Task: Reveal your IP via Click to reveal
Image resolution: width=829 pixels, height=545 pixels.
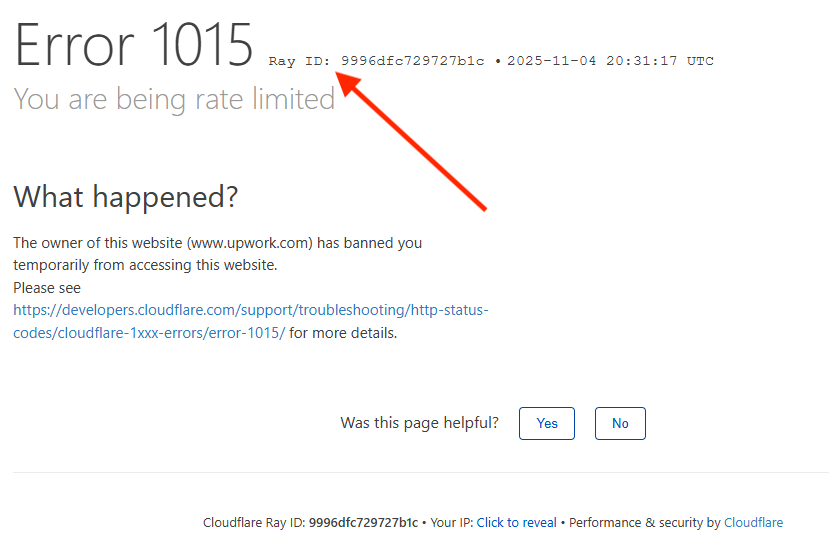Action: [516, 522]
